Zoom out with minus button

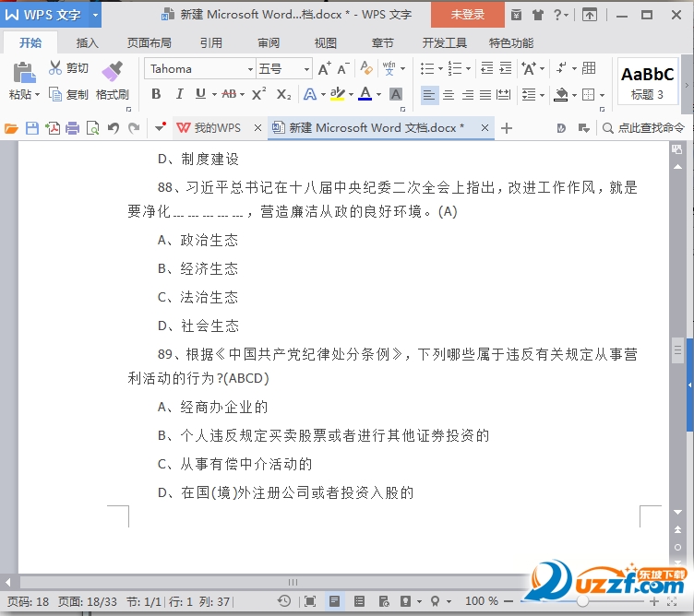pos(509,601)
